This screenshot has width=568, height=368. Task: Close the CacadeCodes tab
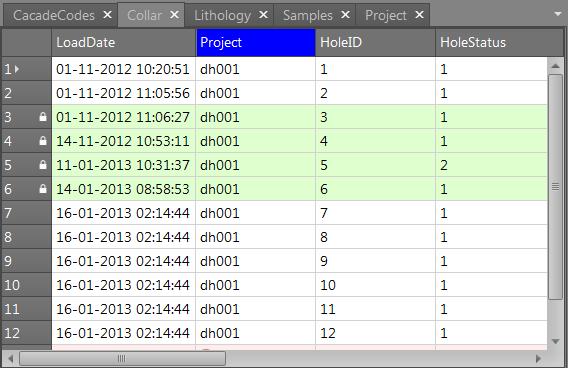107,15
